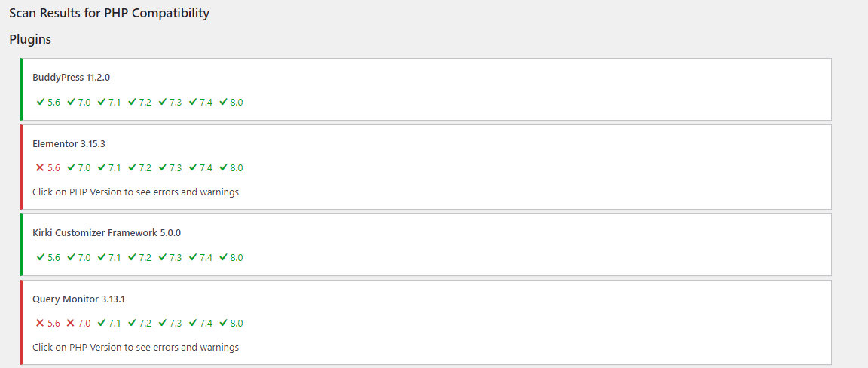
Task: Click the red X icon for Query Monitor 7.0
Action: coord(70,324)
